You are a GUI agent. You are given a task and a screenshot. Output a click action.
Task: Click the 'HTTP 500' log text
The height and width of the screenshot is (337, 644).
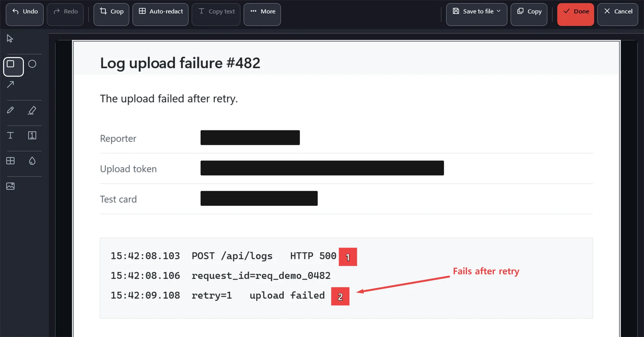(313, 256)
